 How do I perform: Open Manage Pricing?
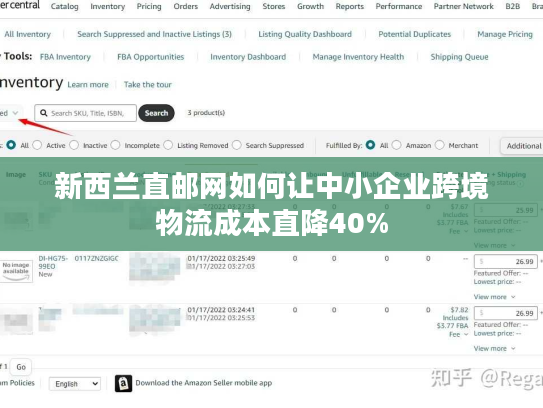(505, 34)
